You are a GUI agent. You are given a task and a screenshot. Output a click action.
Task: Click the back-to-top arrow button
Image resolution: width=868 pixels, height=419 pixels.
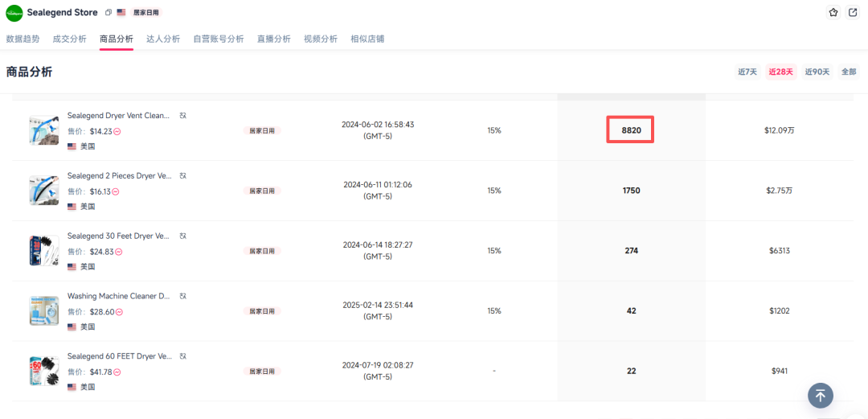(x=820, y=395)
